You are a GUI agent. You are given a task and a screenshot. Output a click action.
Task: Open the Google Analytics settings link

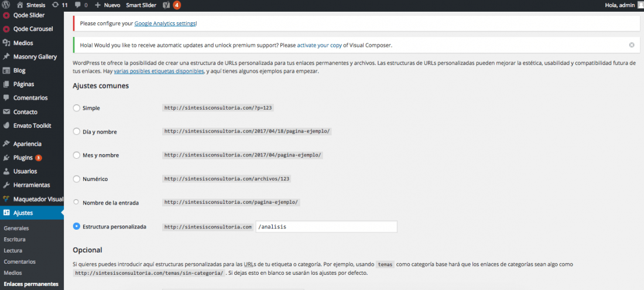point(165,23)
